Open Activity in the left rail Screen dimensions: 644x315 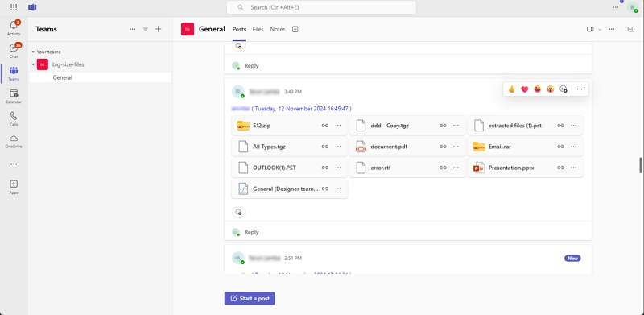(x=14, y=28)
